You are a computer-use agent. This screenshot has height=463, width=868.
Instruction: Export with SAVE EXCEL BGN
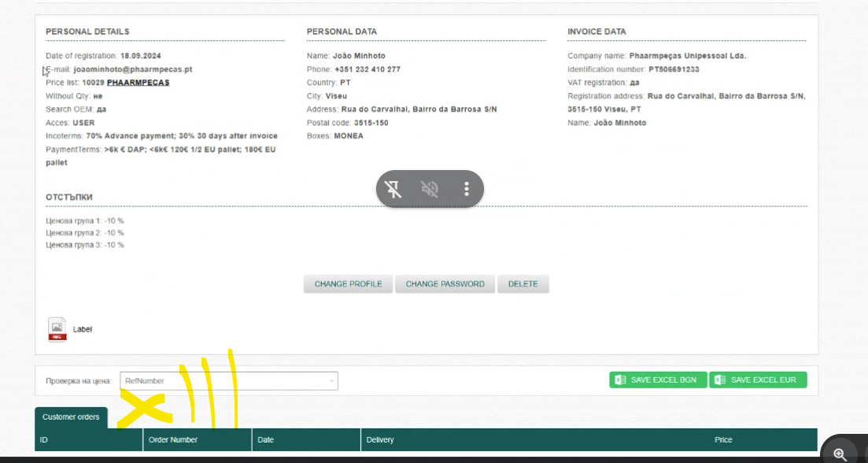point(657,380)
